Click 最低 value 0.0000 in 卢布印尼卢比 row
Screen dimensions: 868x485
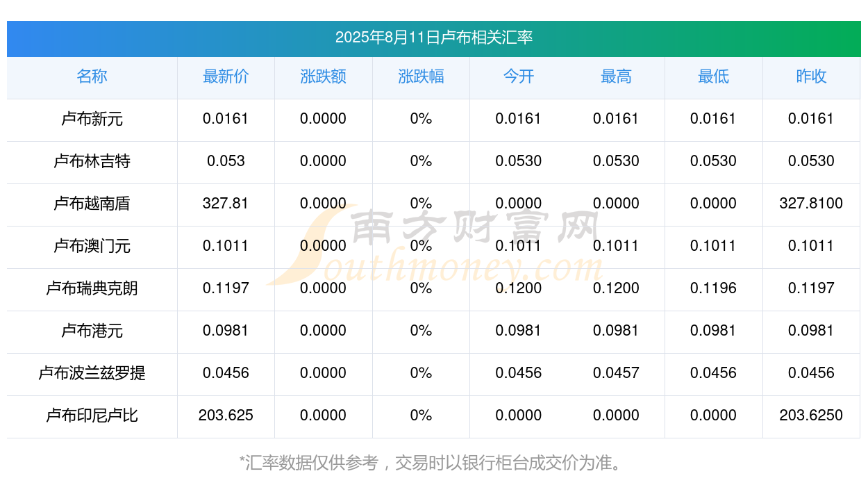pos(714,416)
